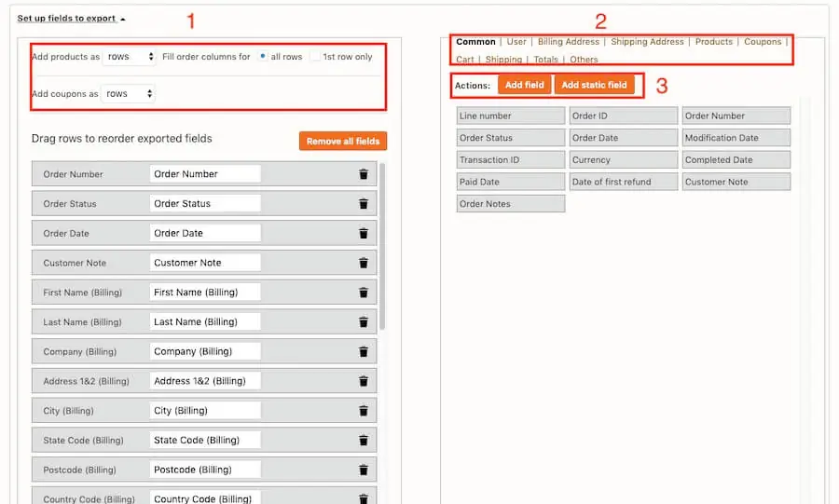Select the 'all rows' radio option

coord(262,56)
